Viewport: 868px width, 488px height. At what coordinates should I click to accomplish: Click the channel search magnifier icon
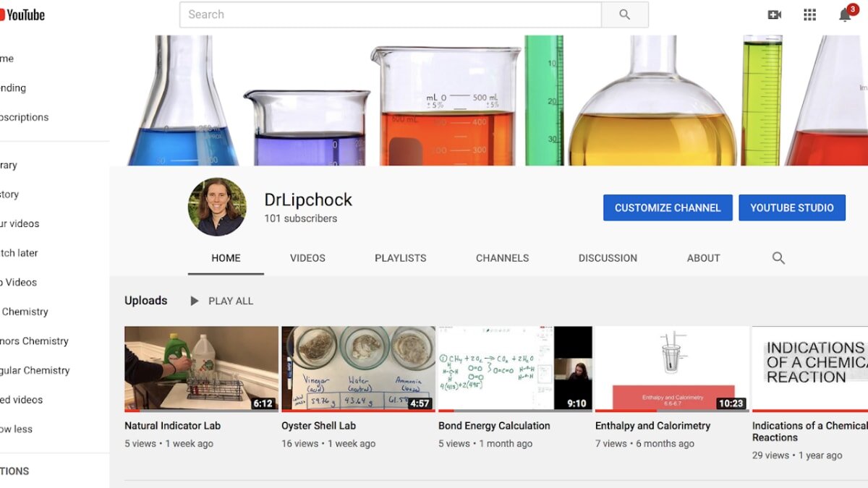[778, 258]
